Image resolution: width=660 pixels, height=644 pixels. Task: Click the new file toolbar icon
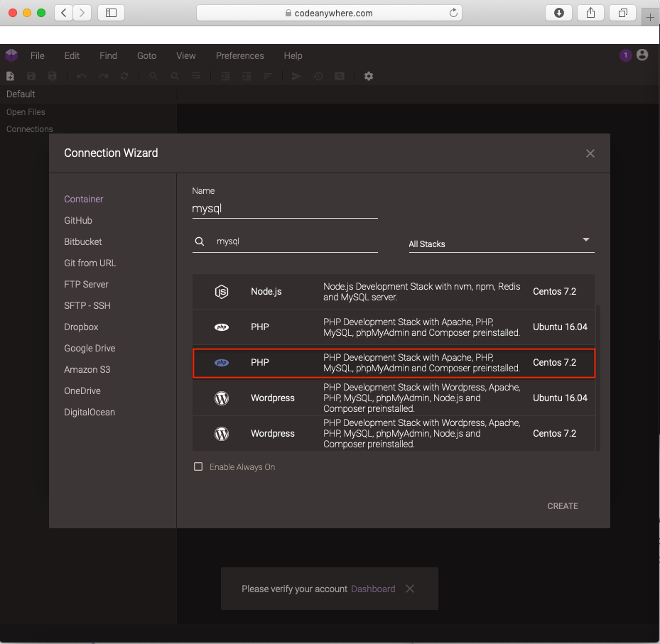10,76
